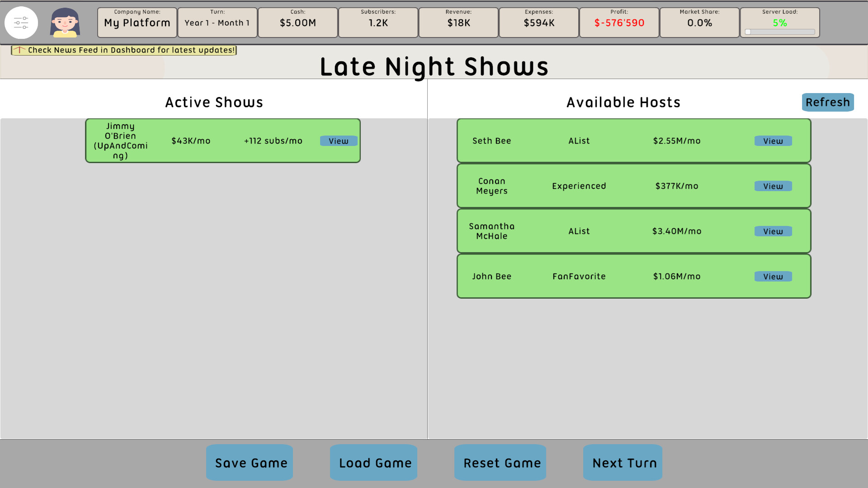Load a previously saved game
The width and height of the screenshot is (868, 488).
(x=373, y=463)
